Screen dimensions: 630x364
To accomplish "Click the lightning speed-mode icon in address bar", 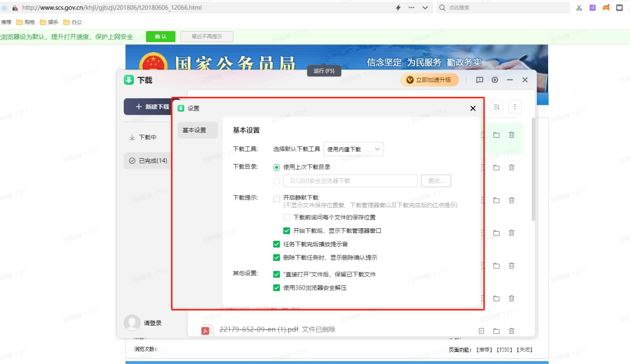I will point(398,8).
